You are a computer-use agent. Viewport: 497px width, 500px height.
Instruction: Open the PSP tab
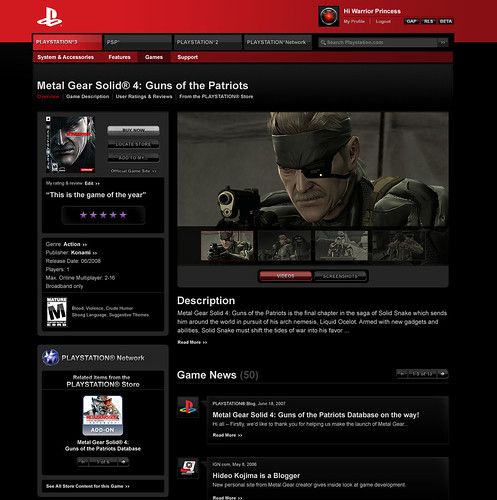point(138,42)
